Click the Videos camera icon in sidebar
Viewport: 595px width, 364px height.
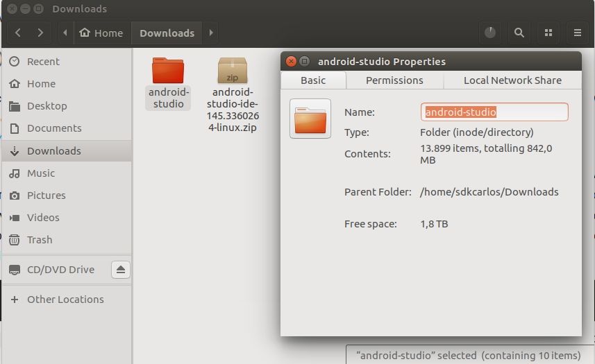point(15,218)
